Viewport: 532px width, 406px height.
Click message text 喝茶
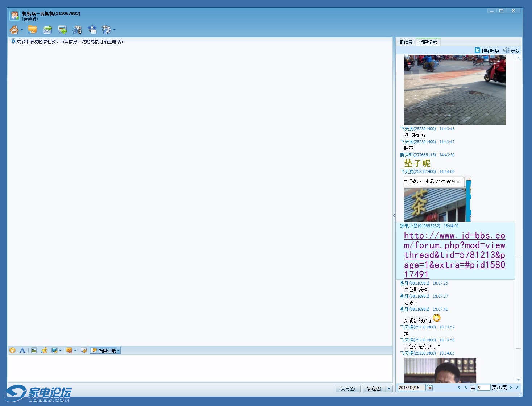pyautogui.click(x=409, y=148)
